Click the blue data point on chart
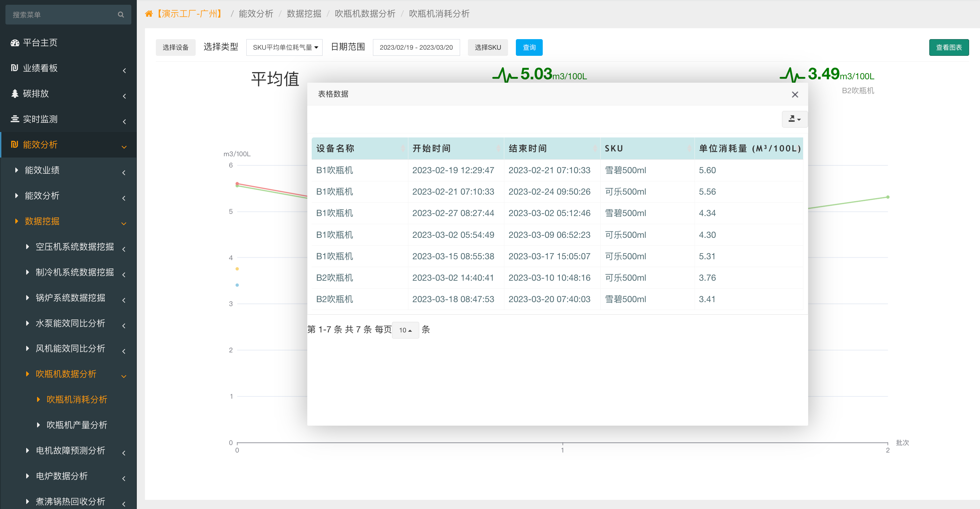 (x=237, y=285)
